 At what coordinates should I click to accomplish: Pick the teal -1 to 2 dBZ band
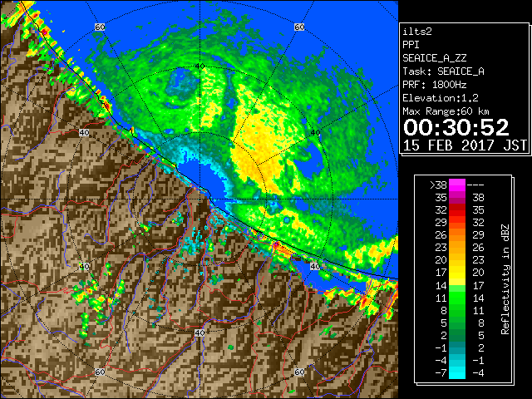click(457, 347)
